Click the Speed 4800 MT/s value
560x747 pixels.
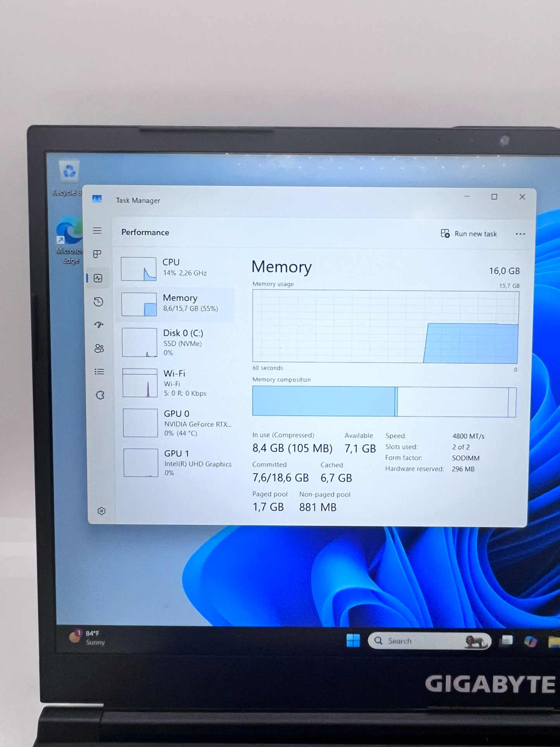pos(468,436)
